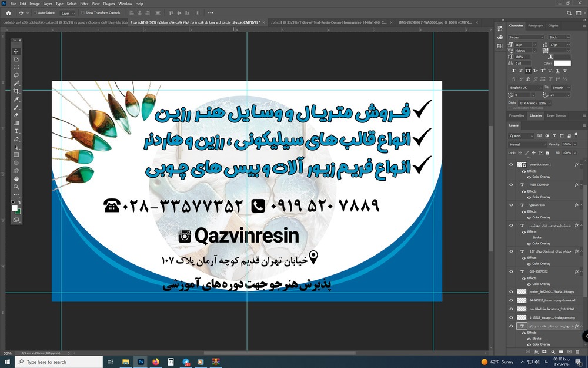The width and height of the screenshot is (588, 368).
Task: Click the white text Color swatch in Character panel
Action: pos(562,63)
